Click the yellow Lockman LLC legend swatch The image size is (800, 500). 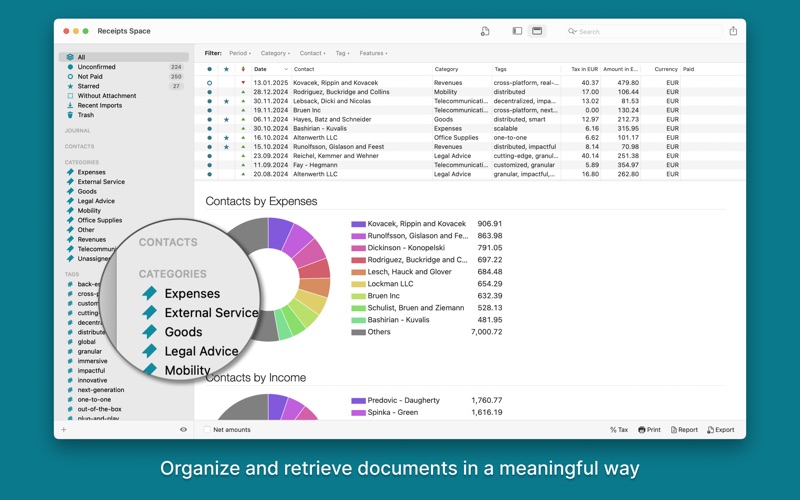358,284
